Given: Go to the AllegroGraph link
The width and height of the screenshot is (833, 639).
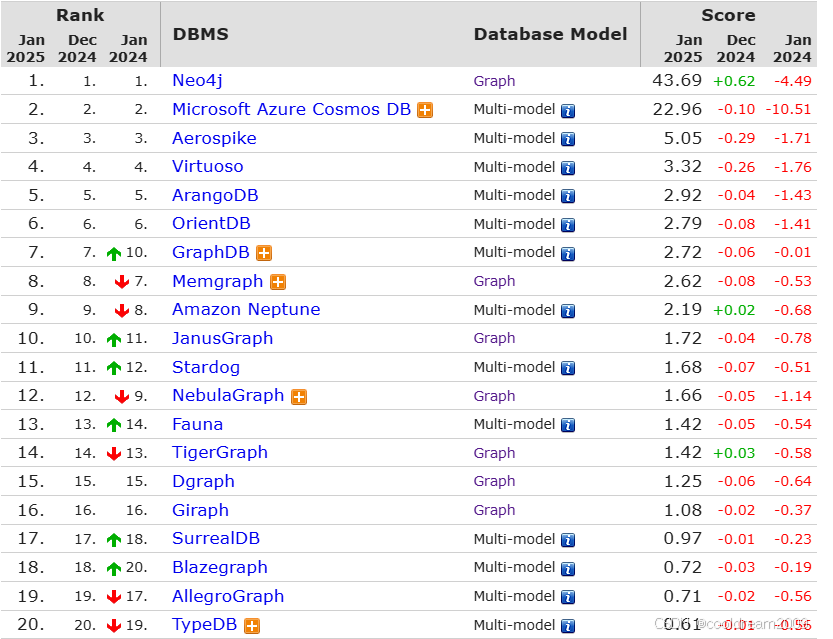Looking at the screenshot, I should point(228,596).
